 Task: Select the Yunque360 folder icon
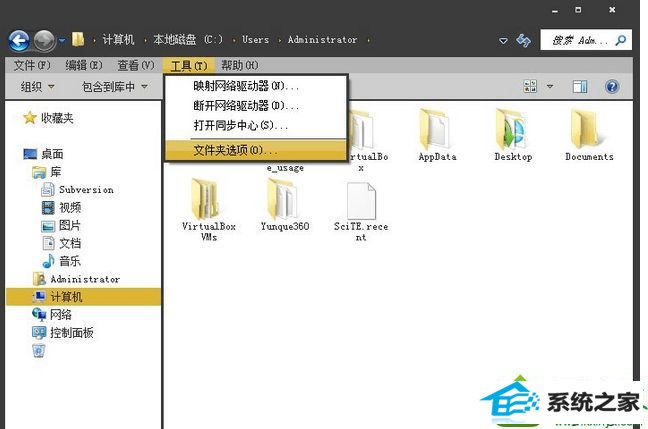284,200
